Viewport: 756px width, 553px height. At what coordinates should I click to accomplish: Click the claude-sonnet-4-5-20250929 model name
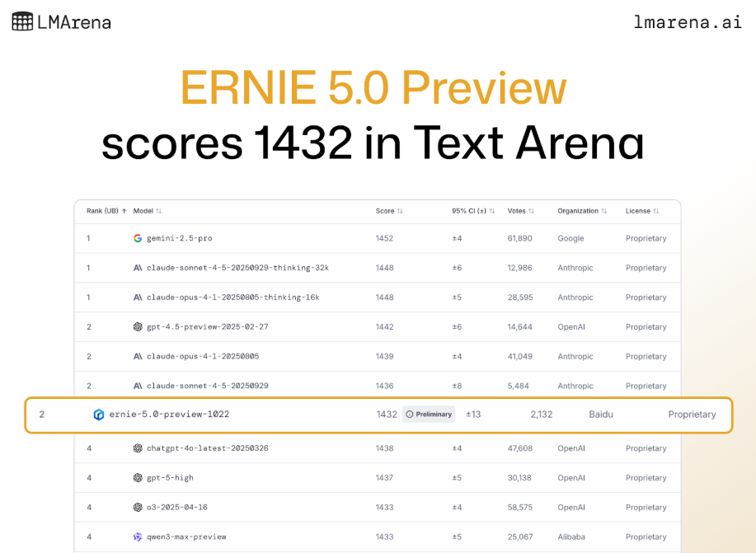tap(207, 386)
